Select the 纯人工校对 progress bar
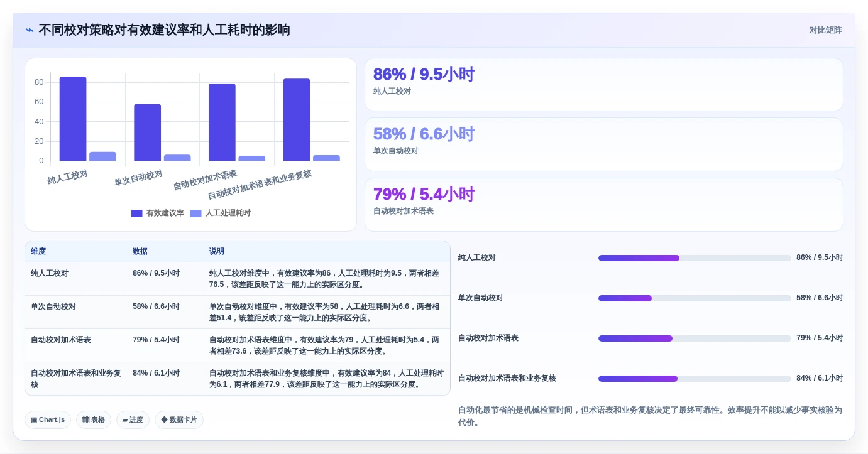The width and height of the screenshot is (868, 454). click(695, 258)
